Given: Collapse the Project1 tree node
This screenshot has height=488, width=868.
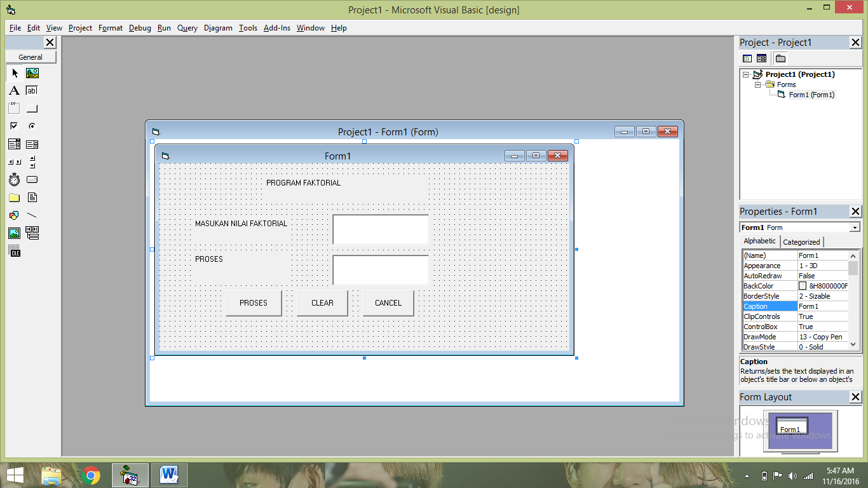Looking at the screenshot, I should pos(745,74).
